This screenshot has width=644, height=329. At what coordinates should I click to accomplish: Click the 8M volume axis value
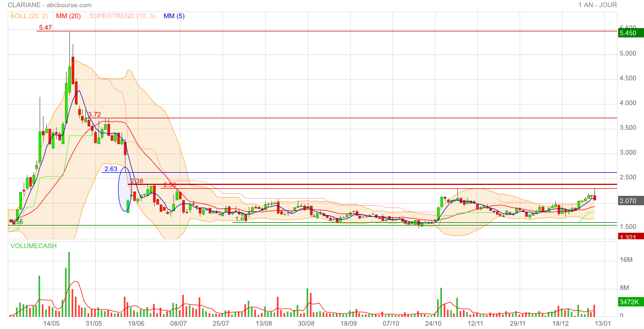click(x=624, y=288)
